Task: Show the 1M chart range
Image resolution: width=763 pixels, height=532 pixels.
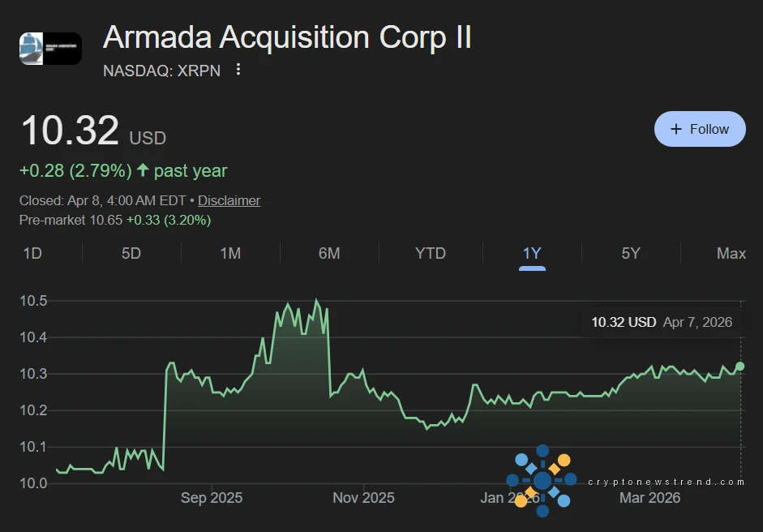Action: click(x=230, y=253)
